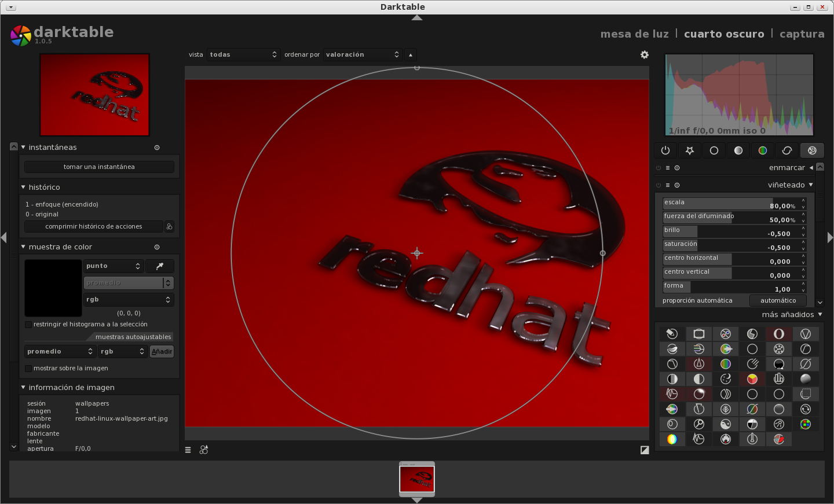Select history item '0 - original'

pyautogui.click(x=42, y=214)
